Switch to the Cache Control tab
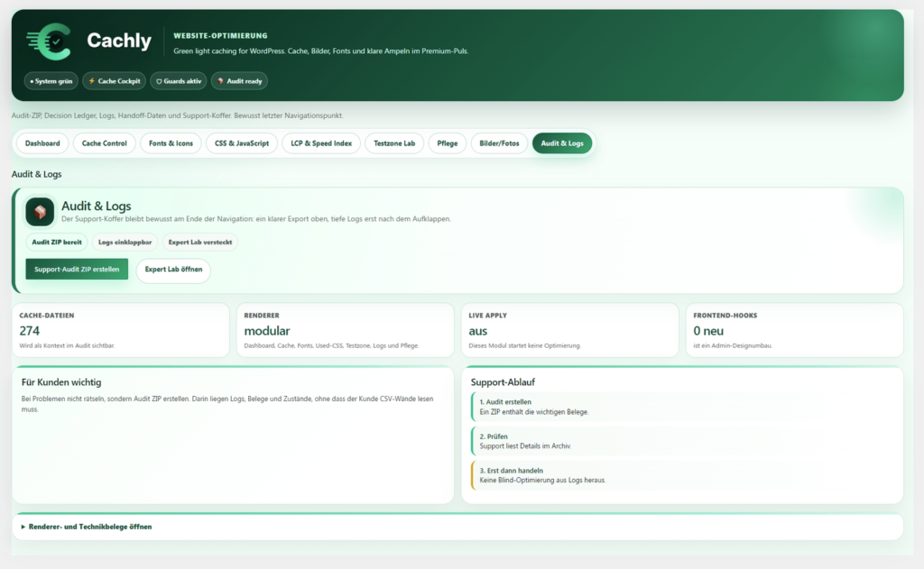Viewport: 924px width, 569px height. point(105,143)
